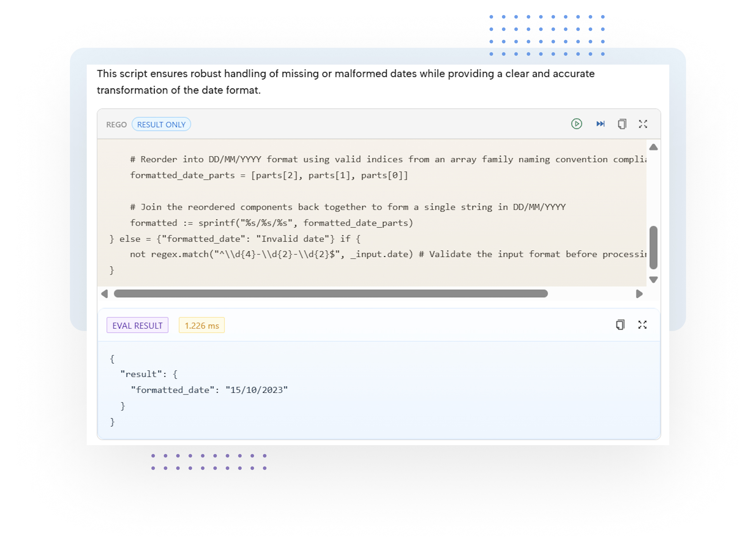Viewport: 756px width, 554px height.
Task: Click the scrollbar up arrow in code panel
Action: pos(653,147)
